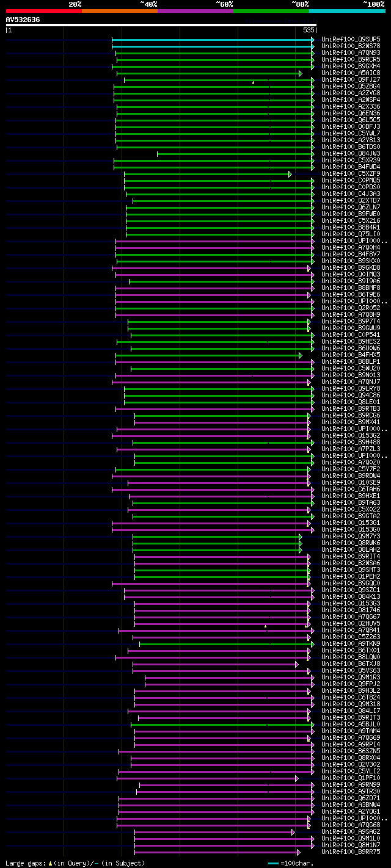This screenshot has width=391, height=868.
Task: Open the UniRef100_Q9SMT3 entry
Action: tap(351, 570)
